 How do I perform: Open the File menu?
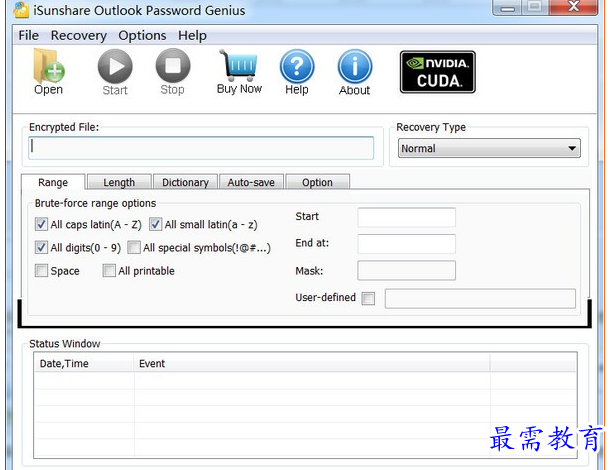pos(28,35)
